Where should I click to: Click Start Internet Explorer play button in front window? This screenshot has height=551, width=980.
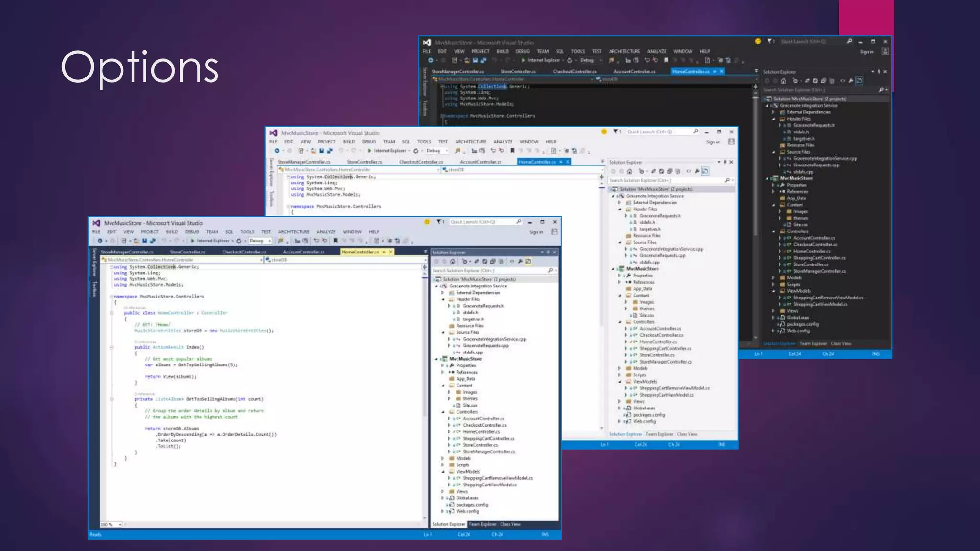point(192,241)
